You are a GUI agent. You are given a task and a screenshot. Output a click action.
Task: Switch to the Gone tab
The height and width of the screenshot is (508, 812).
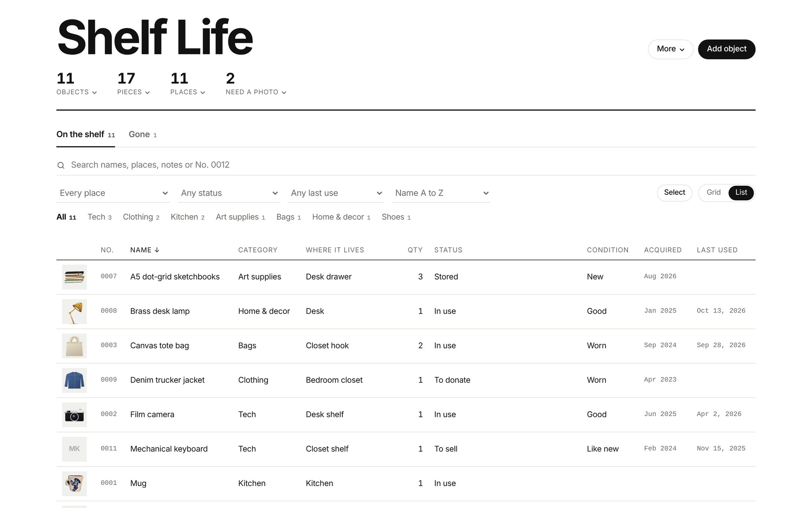click(143, 135)
